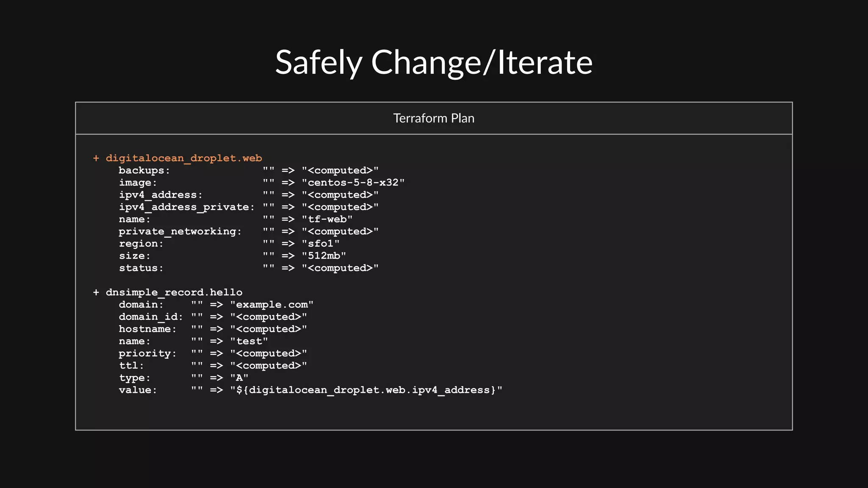Click the record name value "test"

pos(249,341)
